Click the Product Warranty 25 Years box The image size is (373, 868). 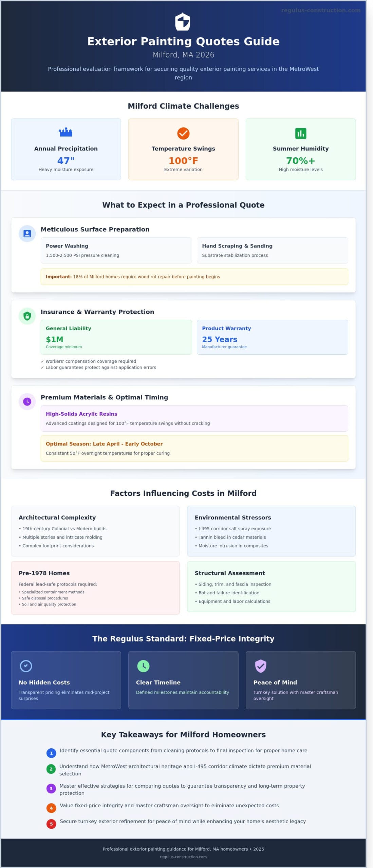pos(272,337)
